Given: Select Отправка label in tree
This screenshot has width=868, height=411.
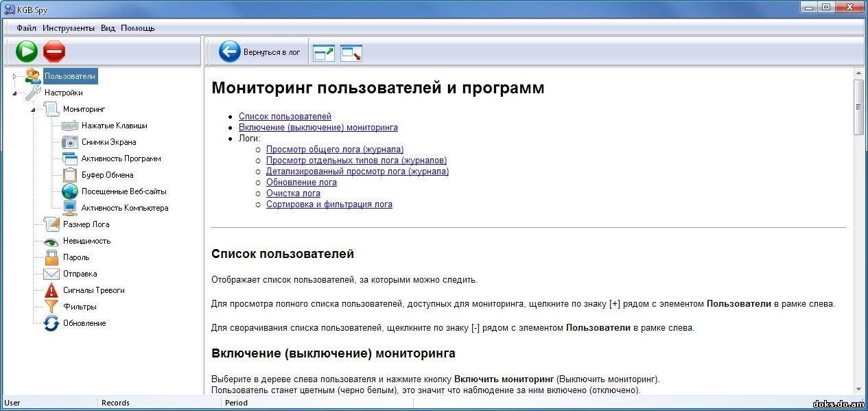Looking at the screenshot, I should [80, 274].
